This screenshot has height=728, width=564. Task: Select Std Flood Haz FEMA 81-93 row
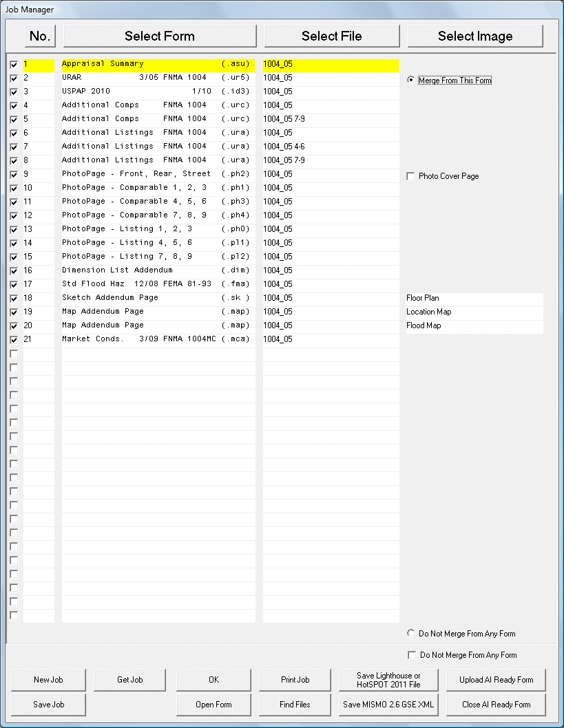click(158, 284)
